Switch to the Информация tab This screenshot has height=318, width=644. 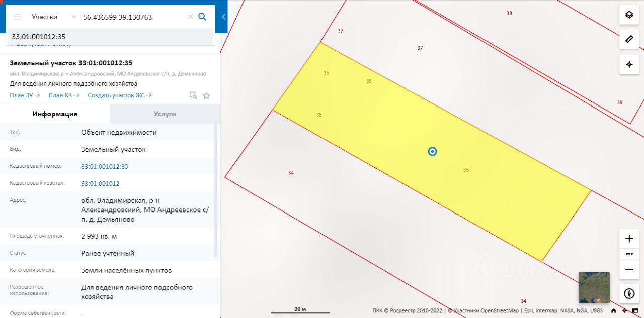tap(55, 114)
